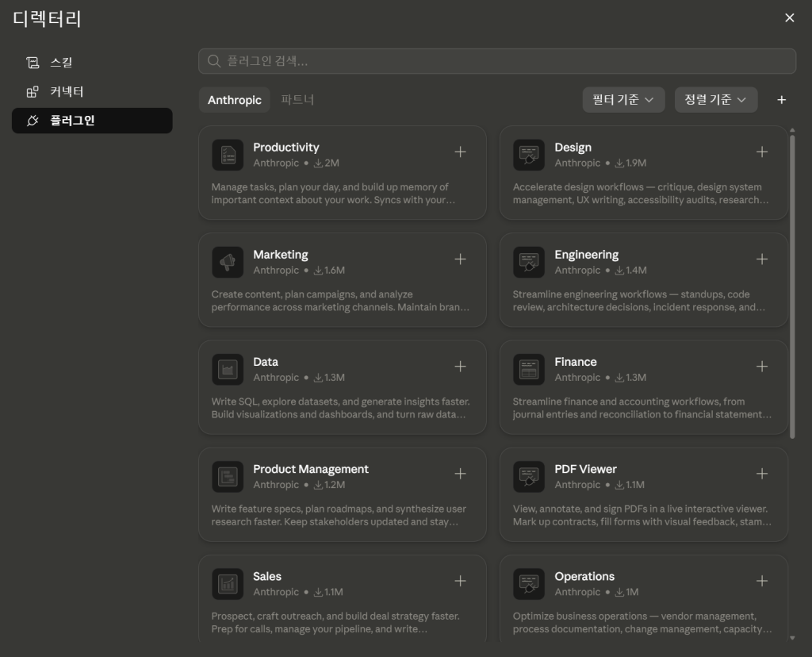Viewport: 812px width, 657px height.
Task: Open the Data plugin title
Action: tap(266, 362)
